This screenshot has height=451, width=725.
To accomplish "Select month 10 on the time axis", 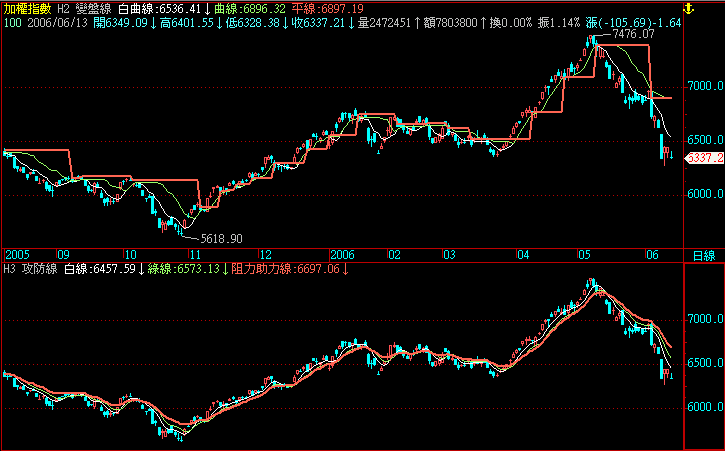I will pos(130,255).
